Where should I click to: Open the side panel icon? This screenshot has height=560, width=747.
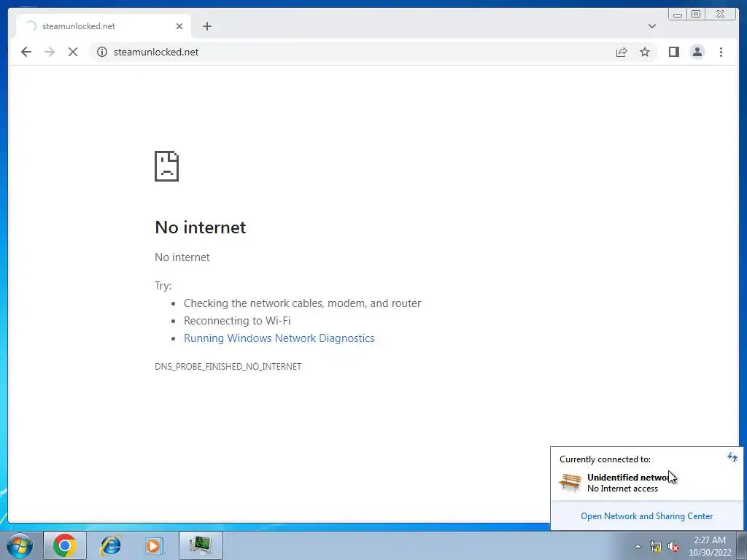click(673, 52)
